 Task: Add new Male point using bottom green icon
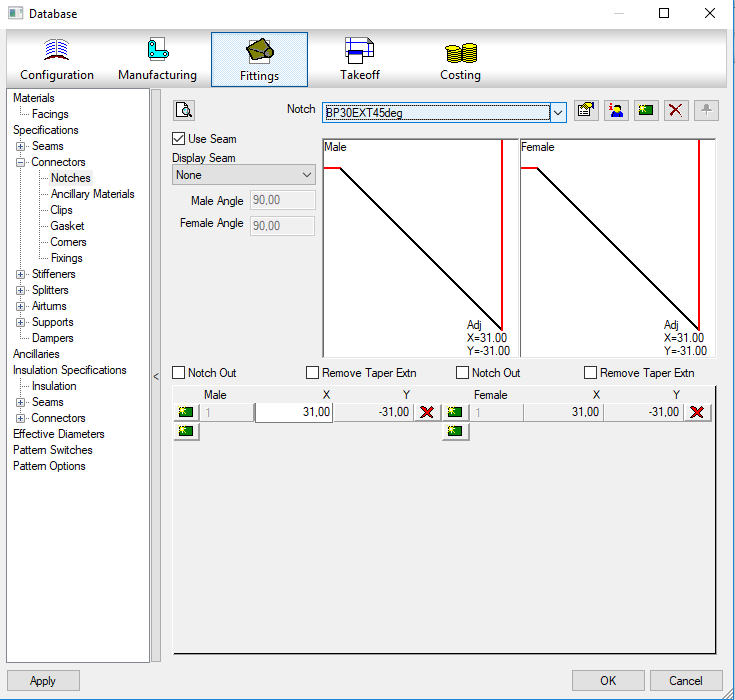186,432
